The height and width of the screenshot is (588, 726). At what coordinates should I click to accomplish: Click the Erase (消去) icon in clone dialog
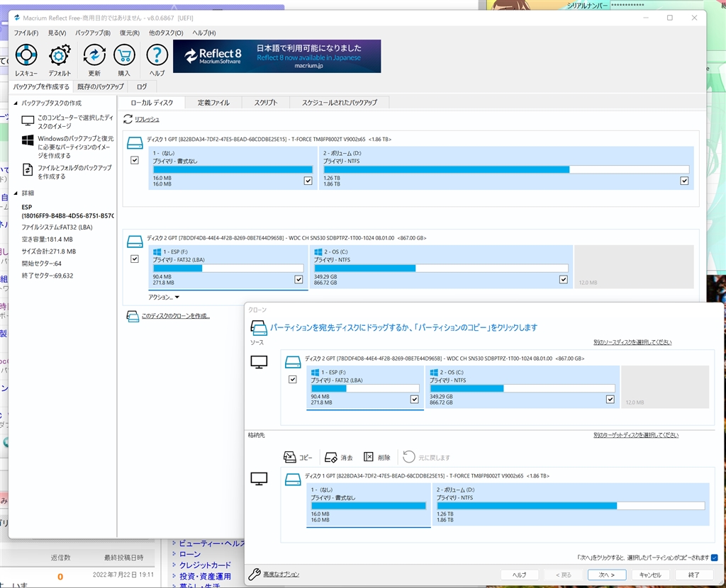(x=331, y=457)
